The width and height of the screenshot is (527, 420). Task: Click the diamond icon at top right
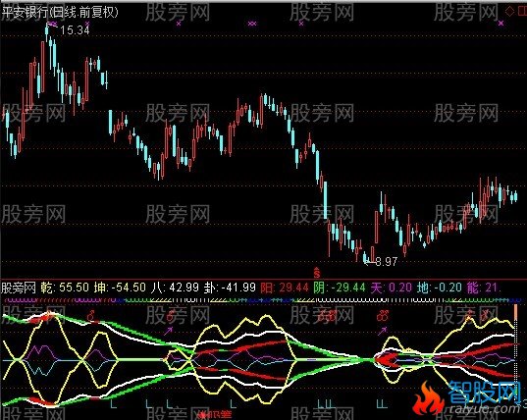[x=510, y=12]
